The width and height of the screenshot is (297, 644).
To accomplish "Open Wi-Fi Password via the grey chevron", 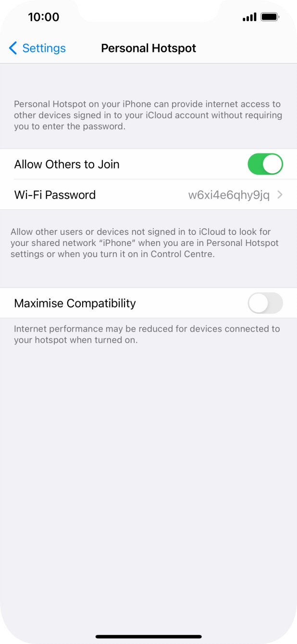I will coord(280,195).
